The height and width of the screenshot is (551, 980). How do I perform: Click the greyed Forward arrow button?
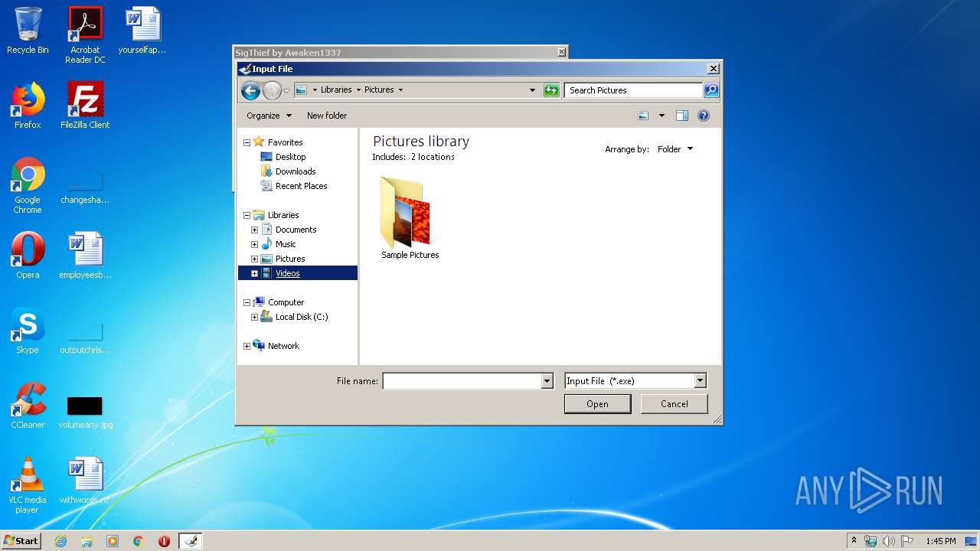[x=272, y=90]
